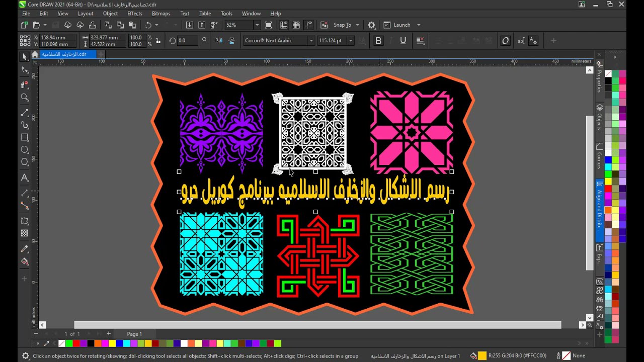Toggle the Snap Off button
The image size is (644, 362).
click(x=324, y=25)
